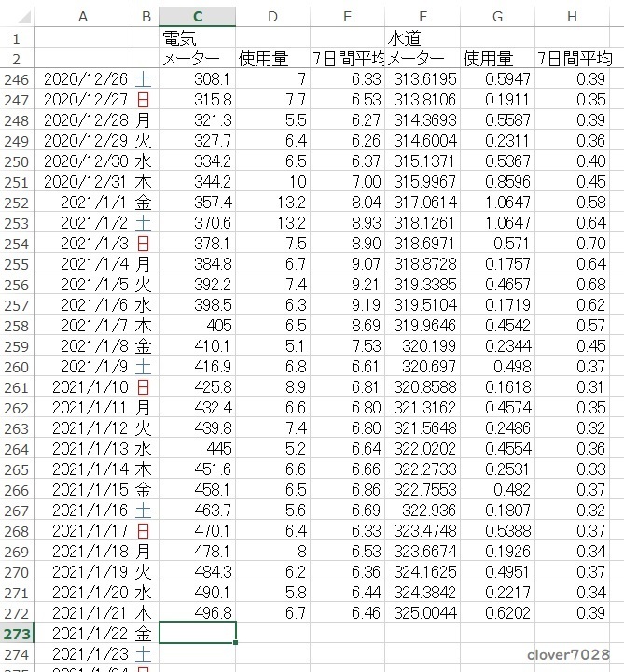Select the row 273 header
The height and width of the screenshot is (672, 624).
[x=17, y=634]
